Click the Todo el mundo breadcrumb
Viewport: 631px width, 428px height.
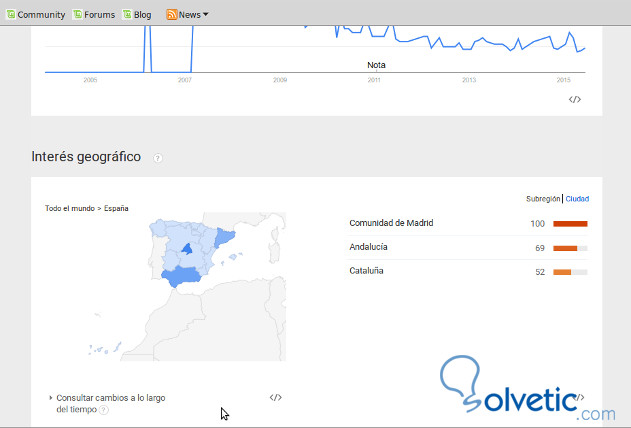(x=70, y=208)
